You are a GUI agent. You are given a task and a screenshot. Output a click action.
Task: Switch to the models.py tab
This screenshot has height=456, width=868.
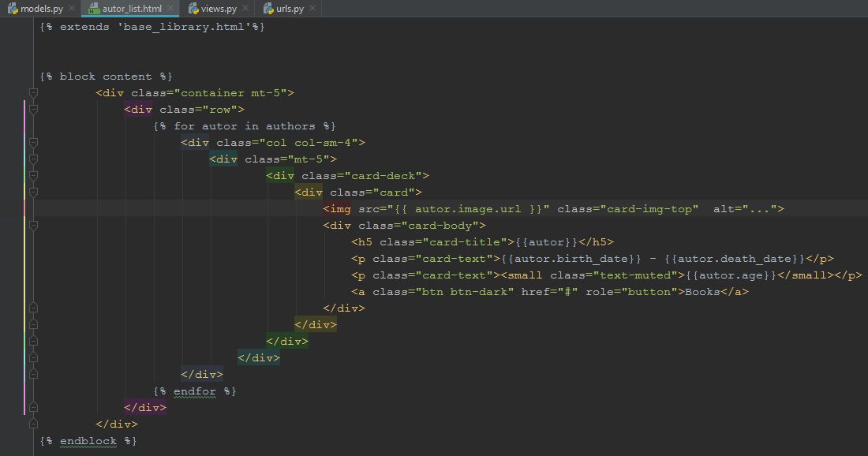pos(41,9)
